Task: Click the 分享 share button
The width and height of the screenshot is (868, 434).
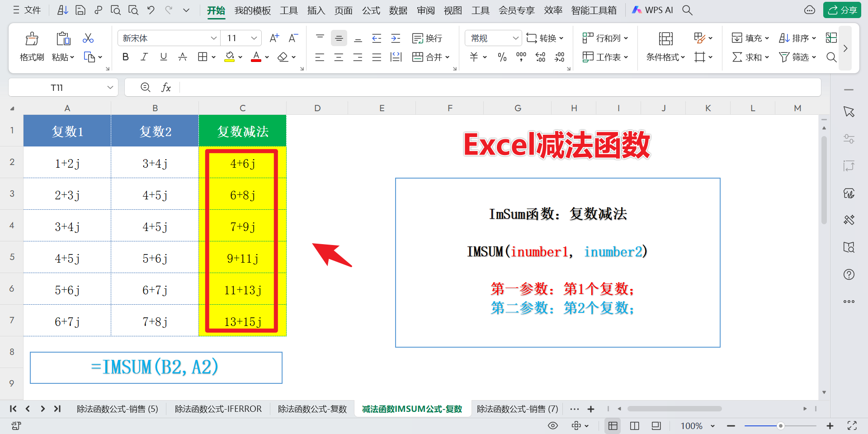Action: 842,10
